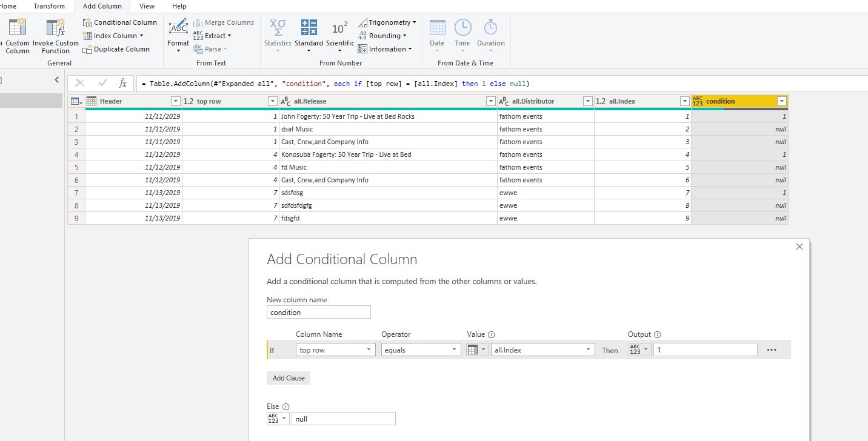Click the fx insert step icon
Screen dimensions: 868x441
[x=123, y=83]
